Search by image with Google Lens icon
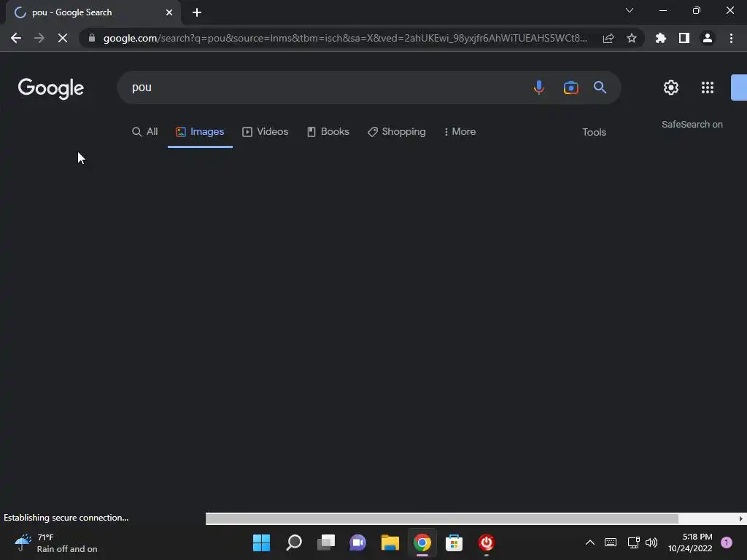Viewport: 747px width, 560px height. [x=570, y=87]
